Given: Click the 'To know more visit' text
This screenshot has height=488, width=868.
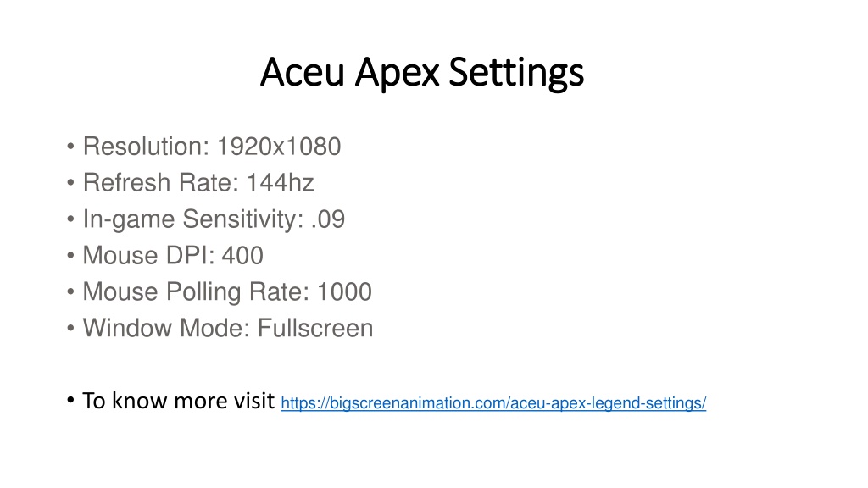Looking at the screenshot, I should point(178,401).
